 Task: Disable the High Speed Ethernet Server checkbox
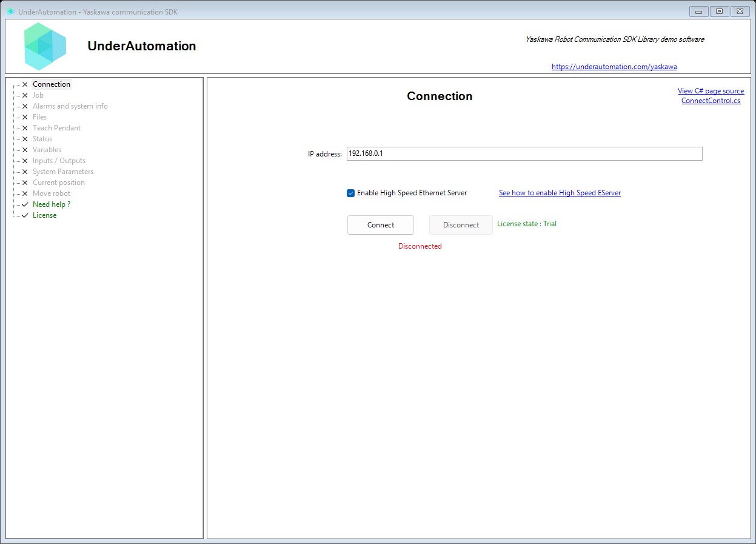[x=350, y=193]
